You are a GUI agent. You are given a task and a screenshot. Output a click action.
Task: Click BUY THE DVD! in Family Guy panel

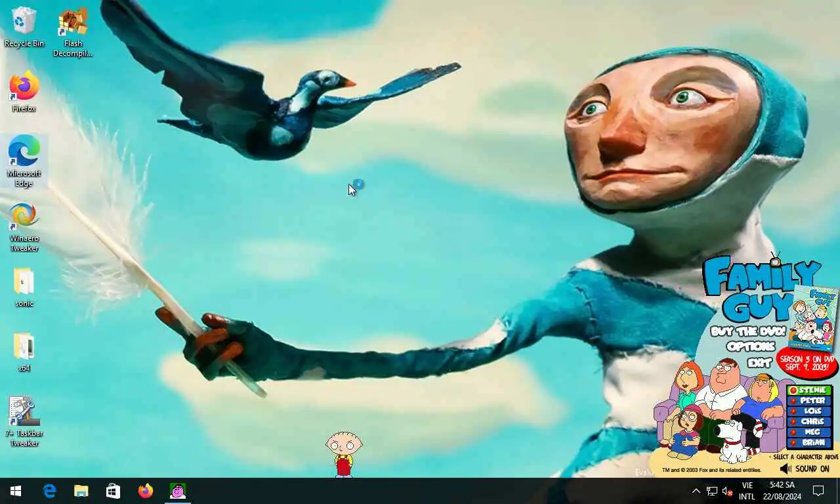pyautogui.click(x=748, y=331)
